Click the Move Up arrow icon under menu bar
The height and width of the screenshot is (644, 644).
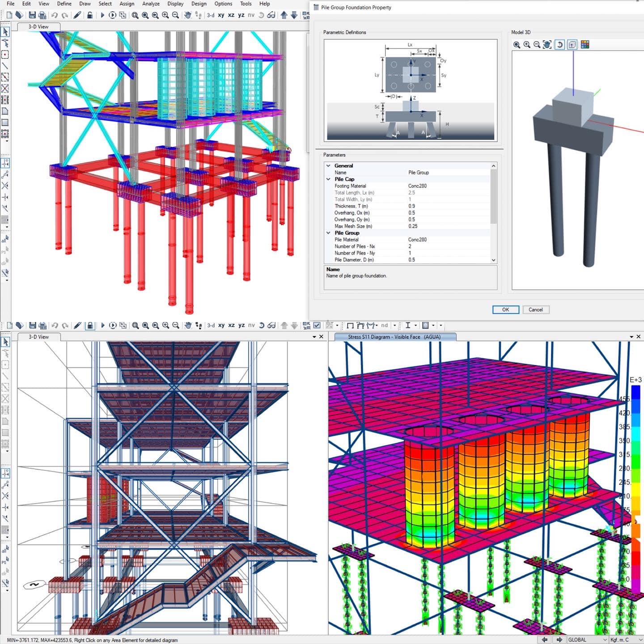284,15
